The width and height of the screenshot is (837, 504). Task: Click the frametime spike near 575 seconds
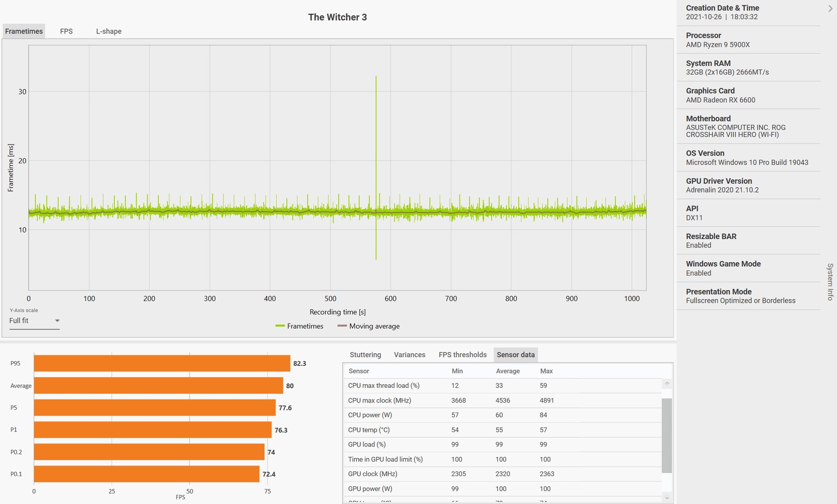(376, 131)
